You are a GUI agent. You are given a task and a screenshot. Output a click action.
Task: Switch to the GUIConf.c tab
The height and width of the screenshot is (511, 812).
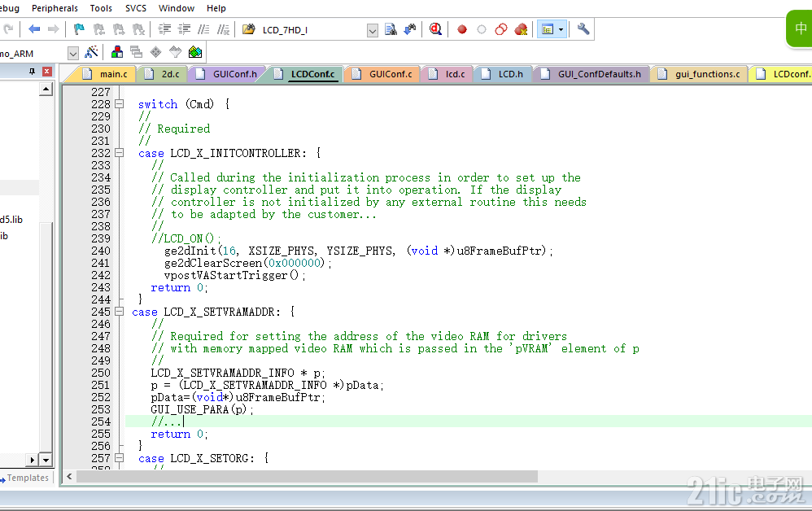pyautogui.click(x=383, y=74)
